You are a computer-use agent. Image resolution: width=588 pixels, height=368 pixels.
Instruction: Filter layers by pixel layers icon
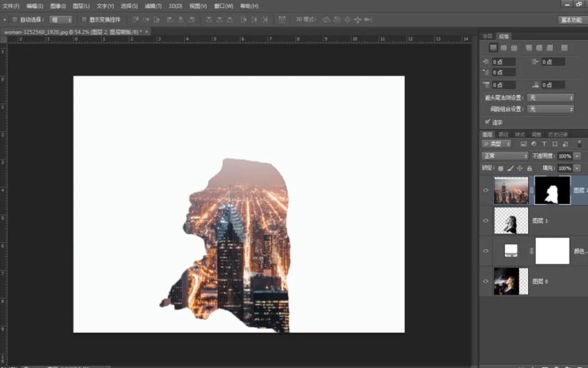(524, 144)
